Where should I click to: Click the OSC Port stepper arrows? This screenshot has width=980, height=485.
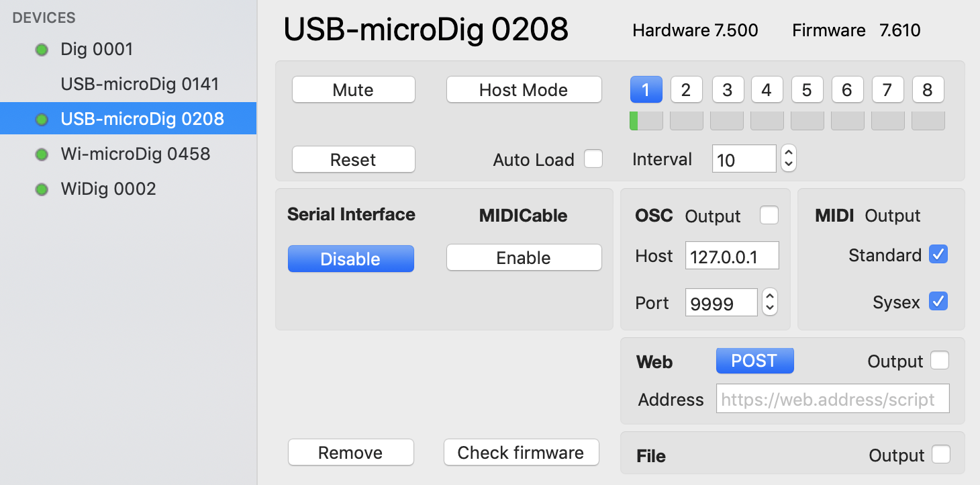click(771, 302)
